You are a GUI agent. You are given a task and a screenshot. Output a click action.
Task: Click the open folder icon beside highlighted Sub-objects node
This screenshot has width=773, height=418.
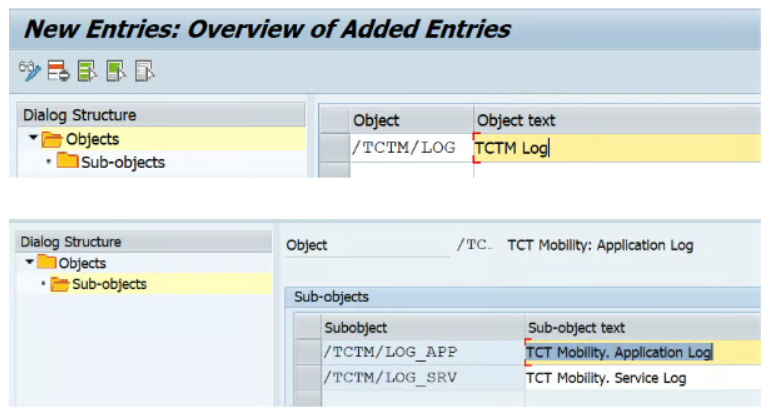click(x=60, y=284)
